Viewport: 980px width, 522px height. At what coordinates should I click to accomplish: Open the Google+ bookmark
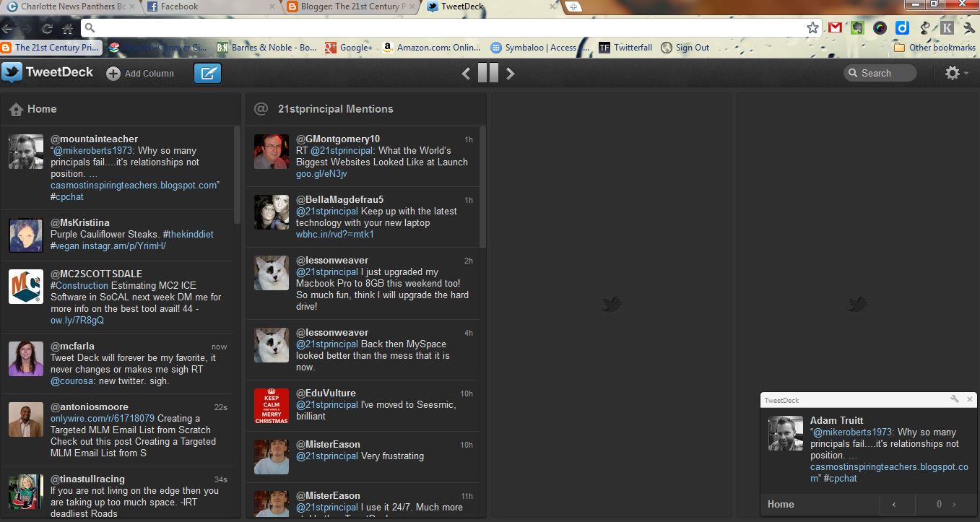click(349, 48)
